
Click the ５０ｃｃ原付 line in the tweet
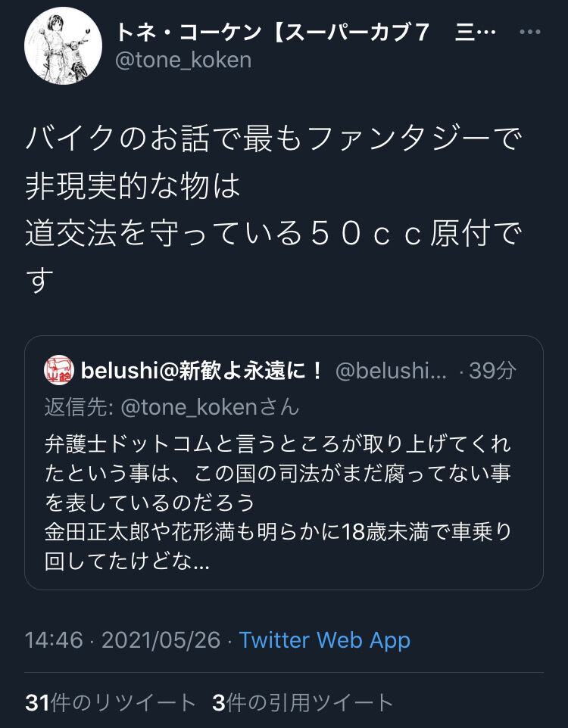coord(273,234)
